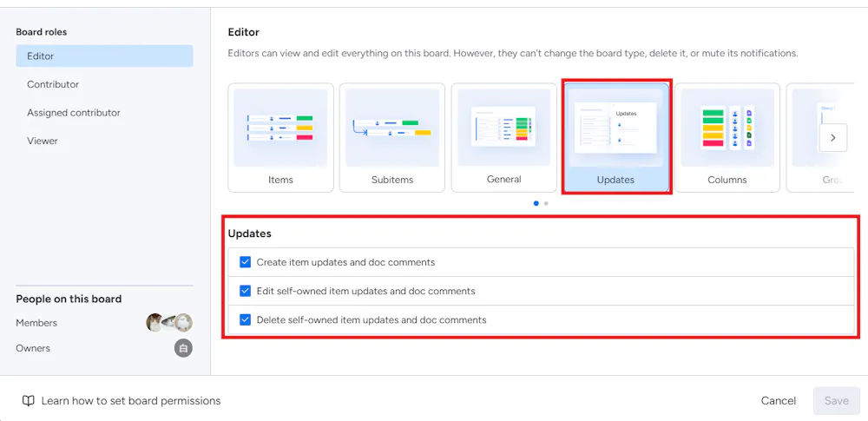This screenshot has height=421, width=868.
Task: Click the book icon beside Learn link
Action: pos(29,401)
